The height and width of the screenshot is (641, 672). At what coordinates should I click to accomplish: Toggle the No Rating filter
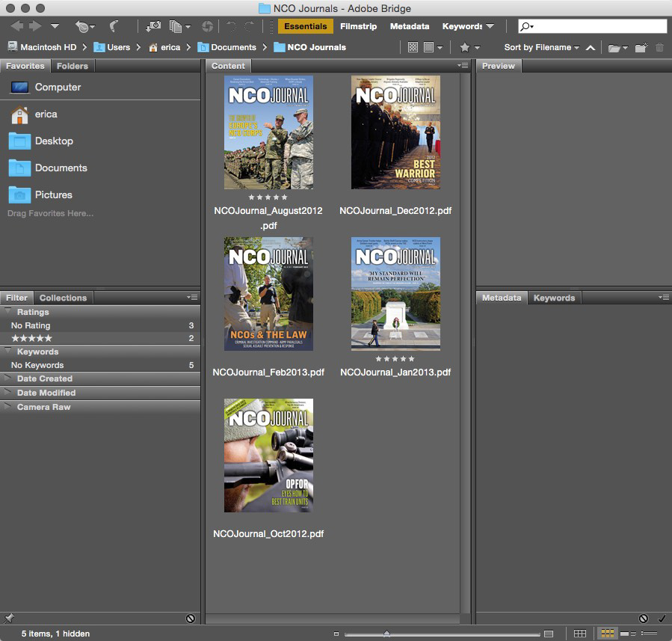(31, 325)
